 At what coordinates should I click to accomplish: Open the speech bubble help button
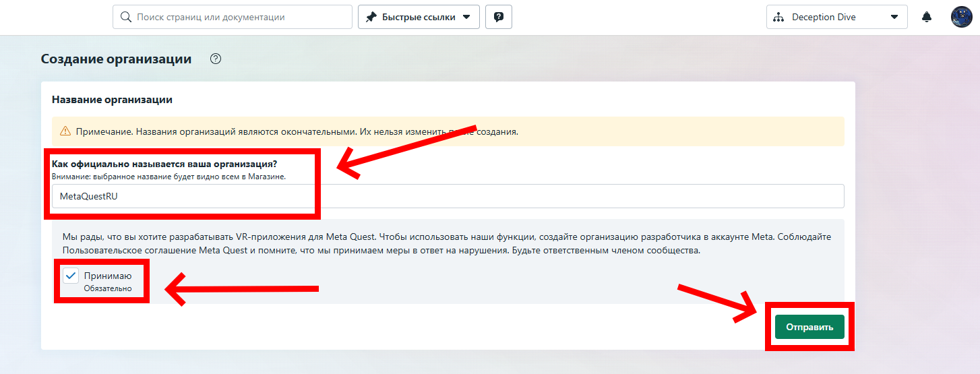point(499,18)
